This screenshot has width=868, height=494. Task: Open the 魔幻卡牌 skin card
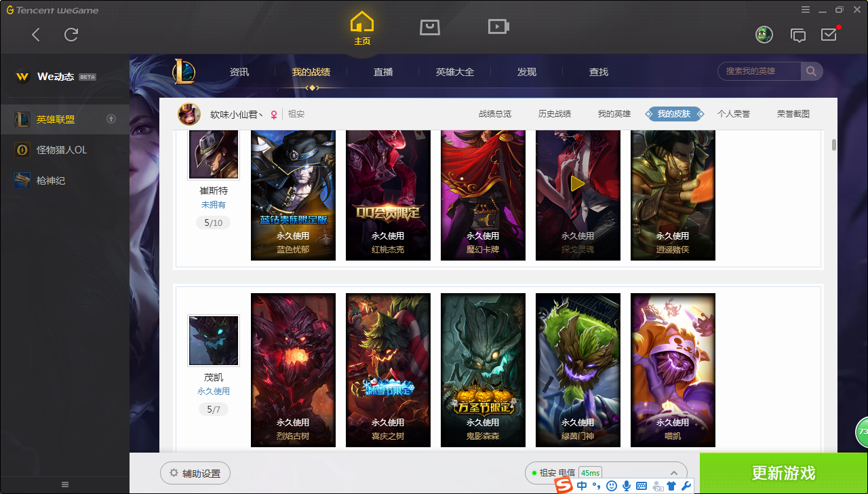pyautogui.click(x=483, y=195)
